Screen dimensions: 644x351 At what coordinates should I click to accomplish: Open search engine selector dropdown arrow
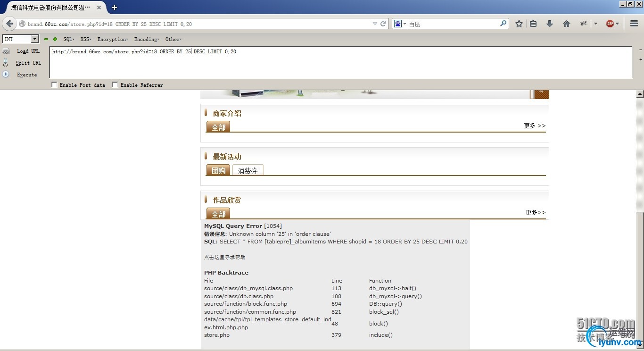point(405,24)
